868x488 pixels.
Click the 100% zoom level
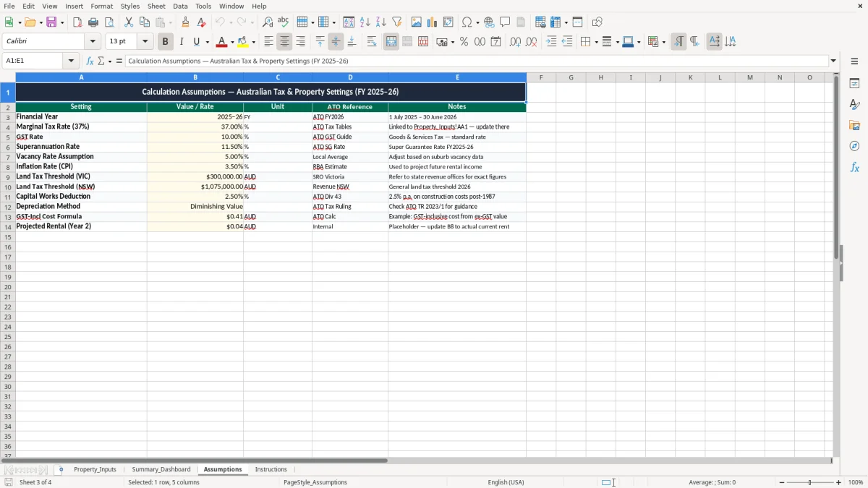pos(856,482)
